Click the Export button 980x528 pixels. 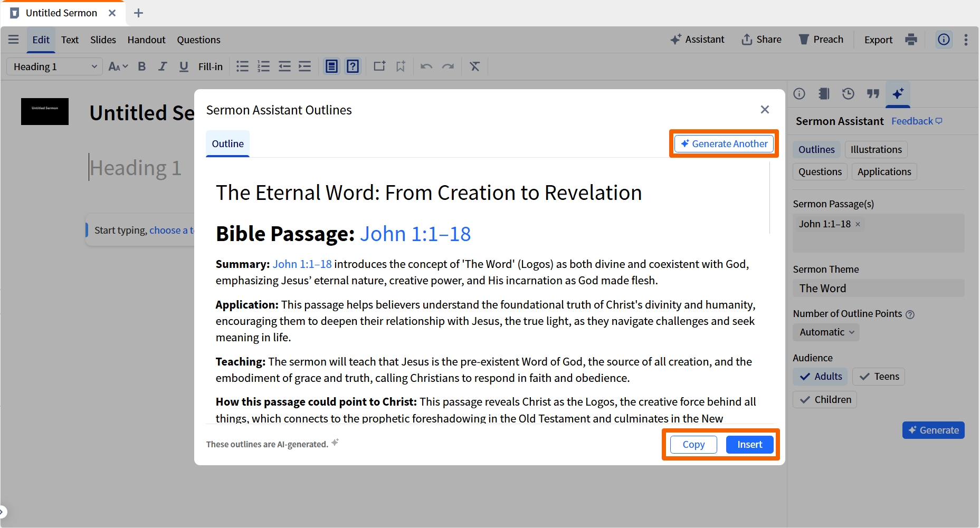(x=878, y=40)
